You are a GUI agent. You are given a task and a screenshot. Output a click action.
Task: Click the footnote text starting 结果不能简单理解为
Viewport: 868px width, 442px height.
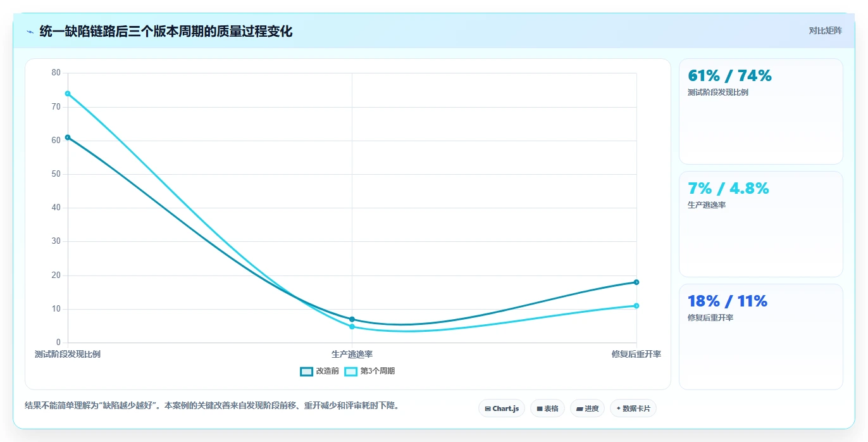[213, 405]
